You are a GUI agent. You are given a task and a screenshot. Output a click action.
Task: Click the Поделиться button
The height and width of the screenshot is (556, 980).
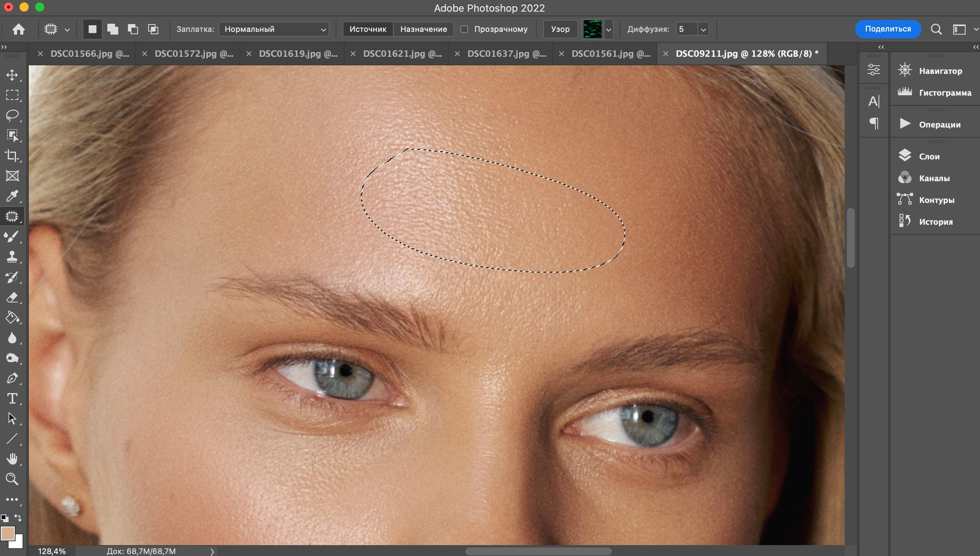pyautogui.click(x=888, y=29)
